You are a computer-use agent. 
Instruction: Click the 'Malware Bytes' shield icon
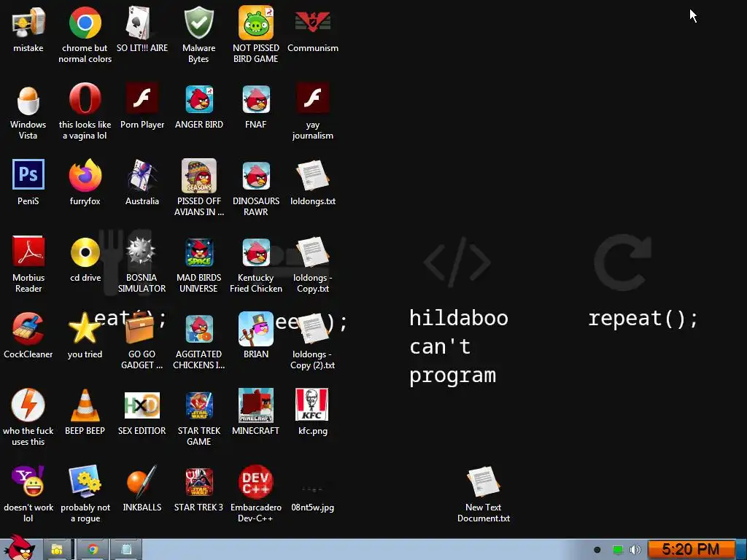click(x=198, y=23)
